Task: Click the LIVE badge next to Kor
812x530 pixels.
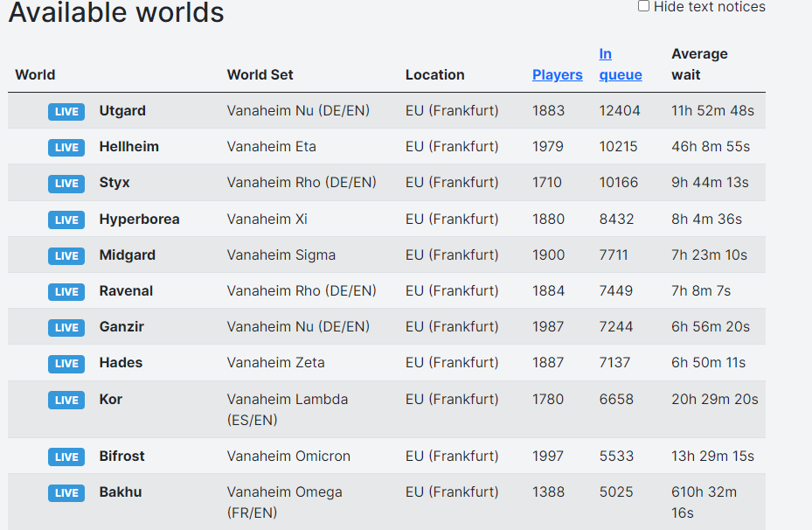Action: [x=66, y=400]
